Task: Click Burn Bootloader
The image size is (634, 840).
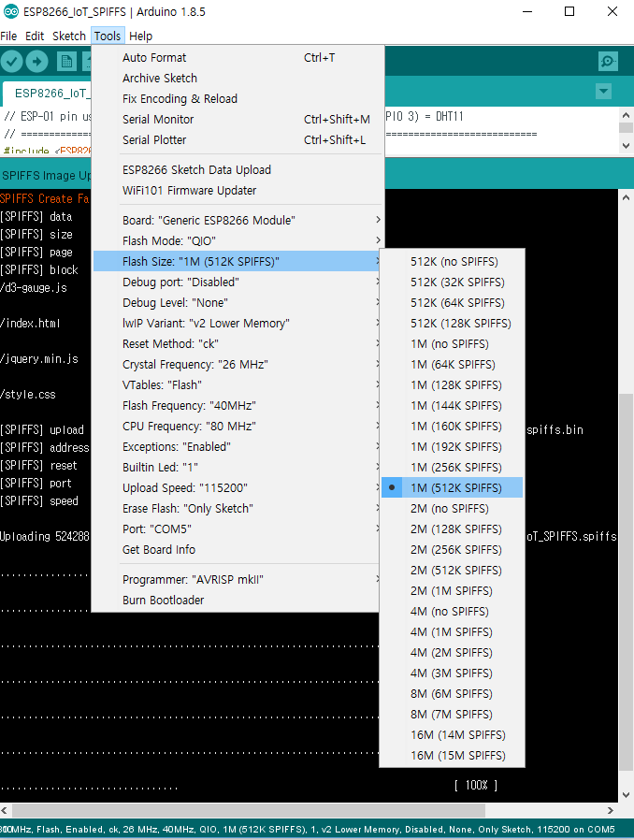Action: [x=238, y=601]
